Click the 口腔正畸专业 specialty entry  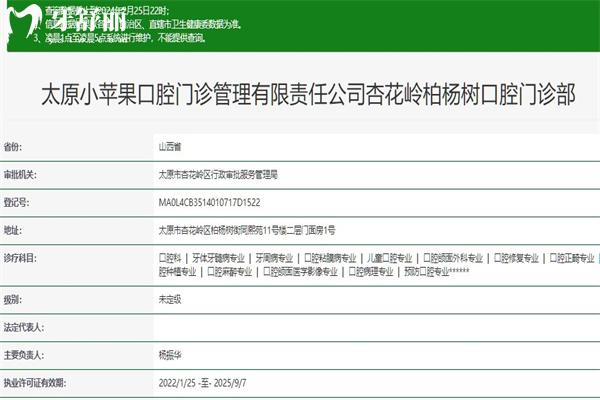click(x=572, y=258)
